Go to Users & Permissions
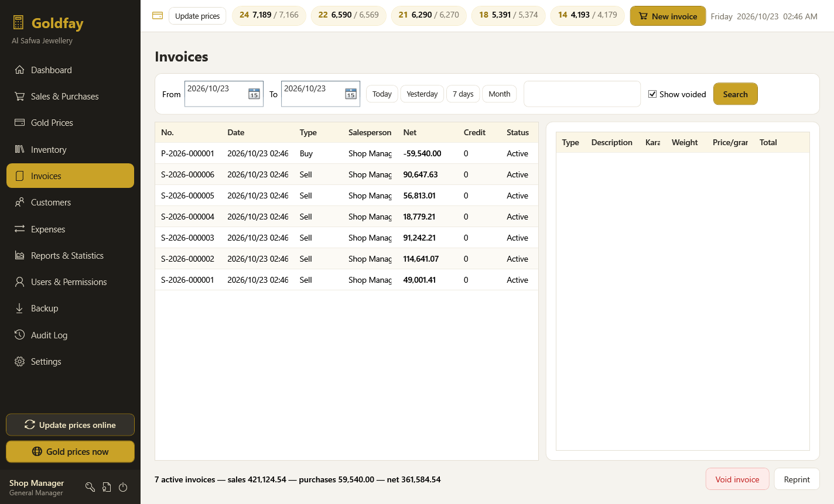834x504 pixels. (x=70, y=282)
